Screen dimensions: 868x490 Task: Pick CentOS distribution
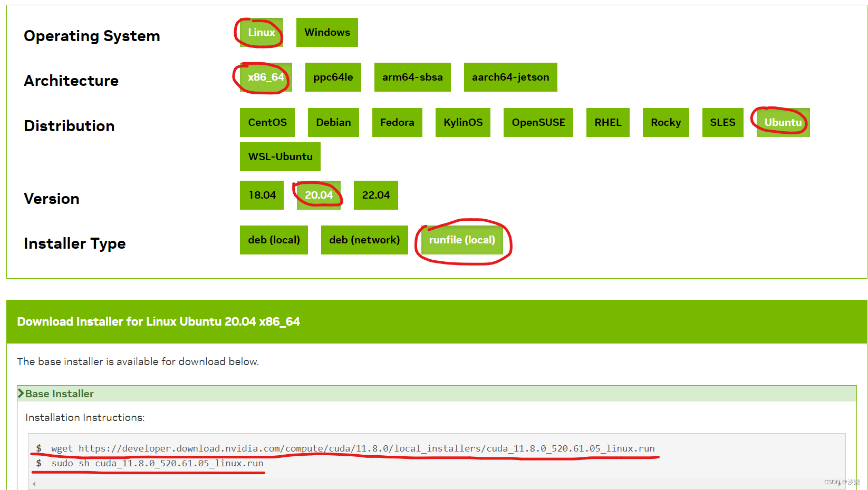point(267,122)
